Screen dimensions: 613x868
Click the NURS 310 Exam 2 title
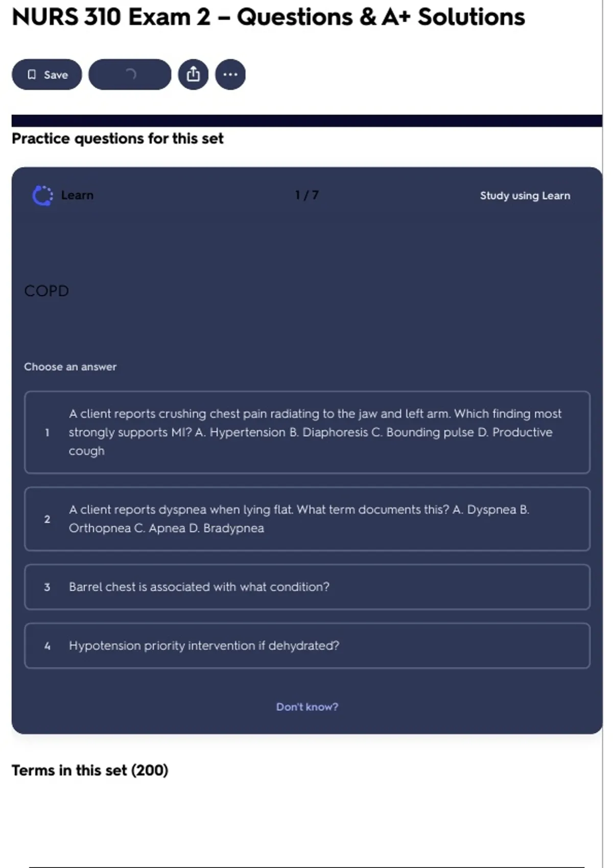[268, 17]
